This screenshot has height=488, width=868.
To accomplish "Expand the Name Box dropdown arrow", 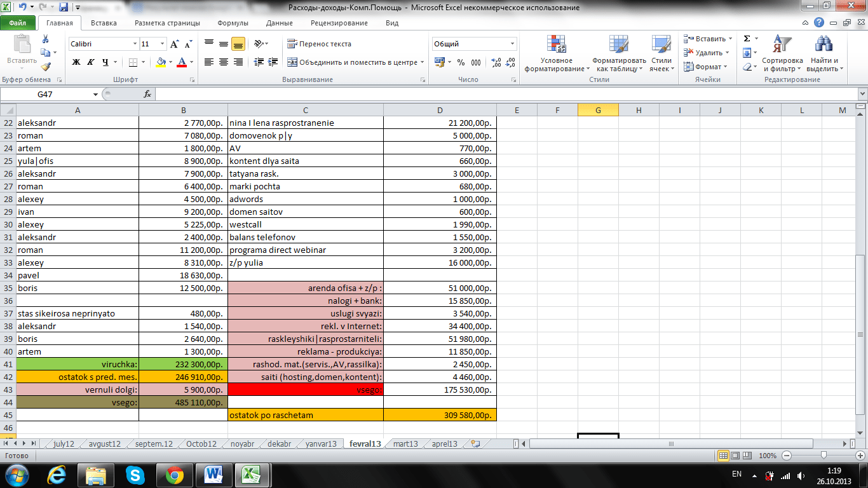I will pos(96,94).
